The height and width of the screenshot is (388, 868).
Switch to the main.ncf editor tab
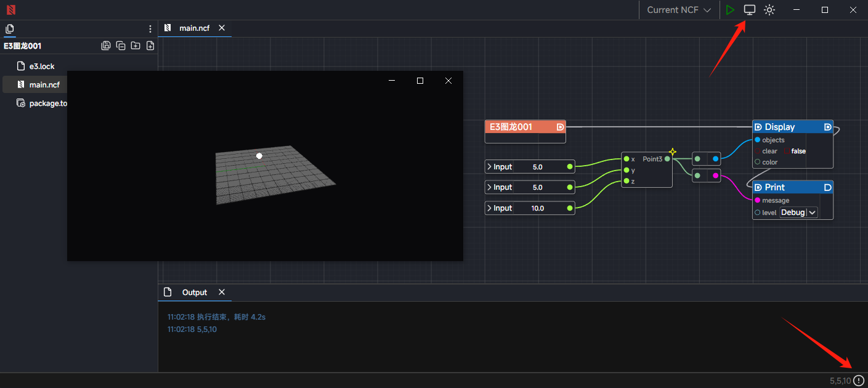[194, 28]
